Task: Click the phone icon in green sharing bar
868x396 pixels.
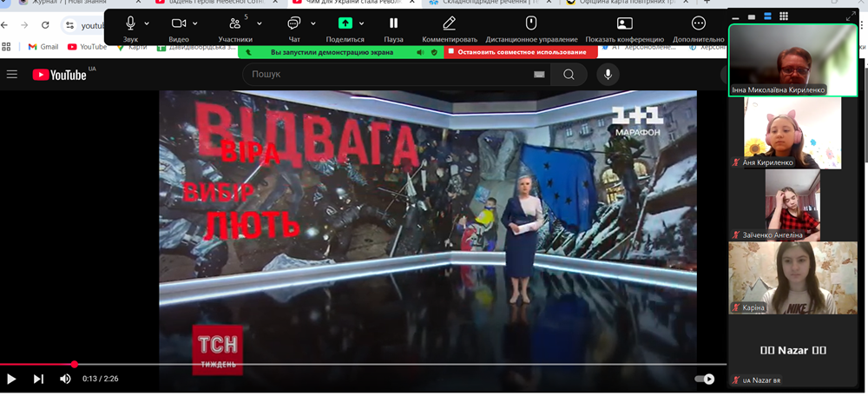Action: pos(249,52)
